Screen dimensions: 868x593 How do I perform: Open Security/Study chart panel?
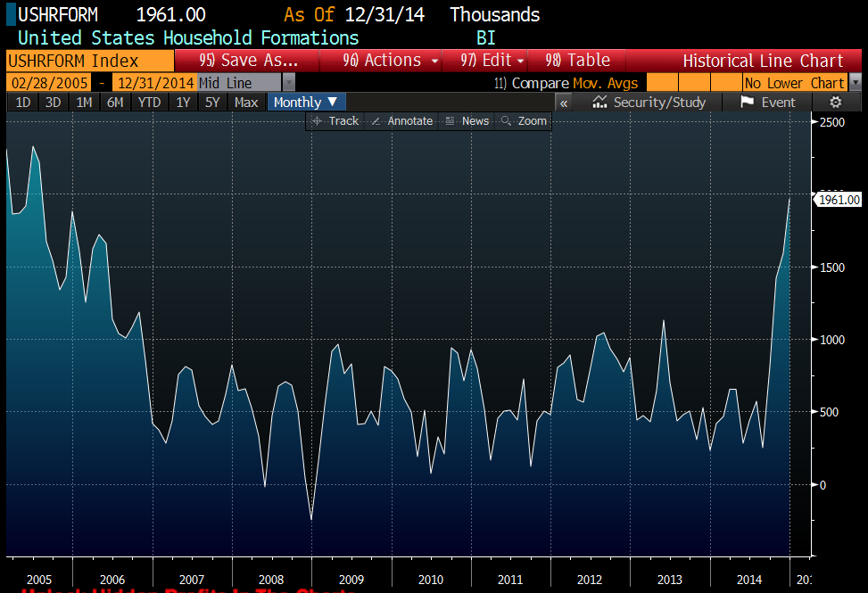pyautogui.click(x=649, y=102)
